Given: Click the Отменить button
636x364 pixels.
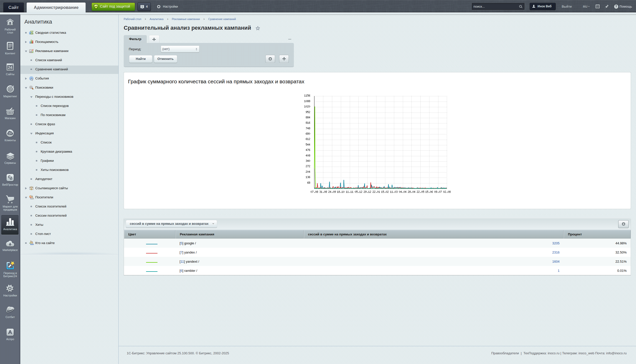Looking at the screenshot, I should pyautogui.click(x=165, y=59).
